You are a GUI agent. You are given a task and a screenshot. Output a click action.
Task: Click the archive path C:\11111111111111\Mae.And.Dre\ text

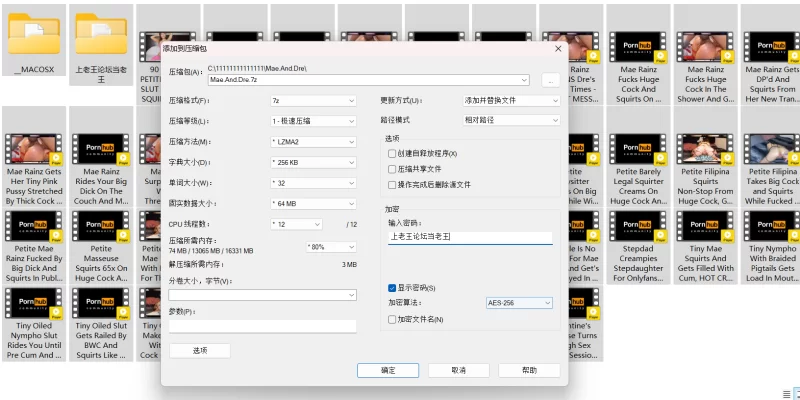[257, 68]
